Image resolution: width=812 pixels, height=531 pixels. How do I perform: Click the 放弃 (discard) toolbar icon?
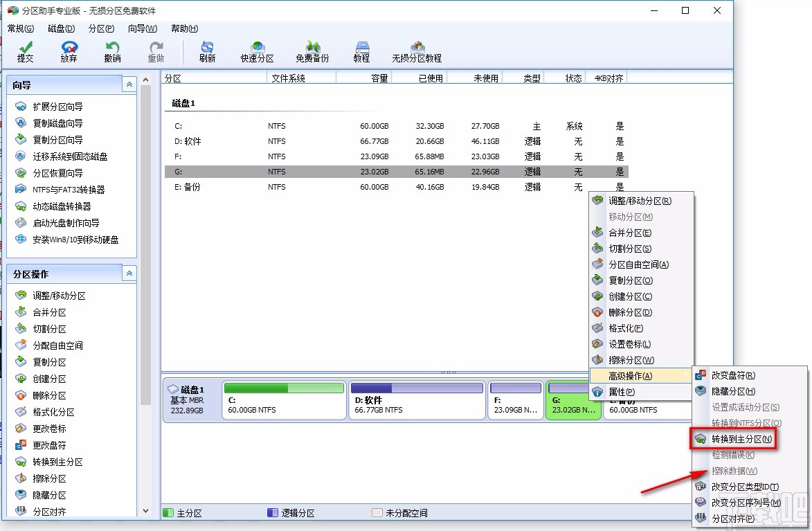point(69,52)
